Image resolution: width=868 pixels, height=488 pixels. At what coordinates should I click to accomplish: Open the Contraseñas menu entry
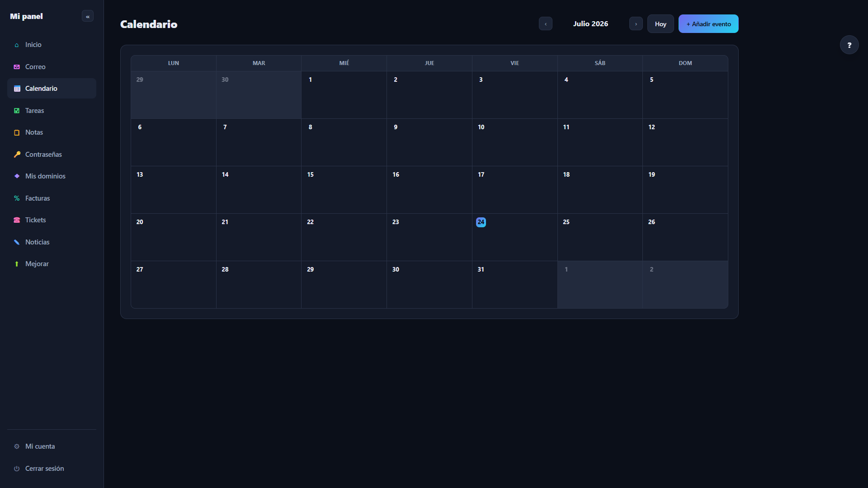tap(52, 155)
